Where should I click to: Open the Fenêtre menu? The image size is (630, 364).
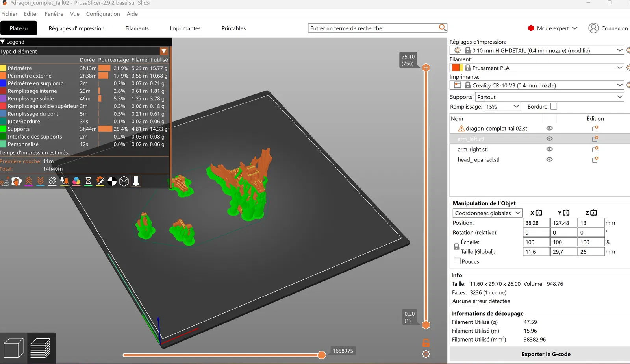tap(54, 14)
